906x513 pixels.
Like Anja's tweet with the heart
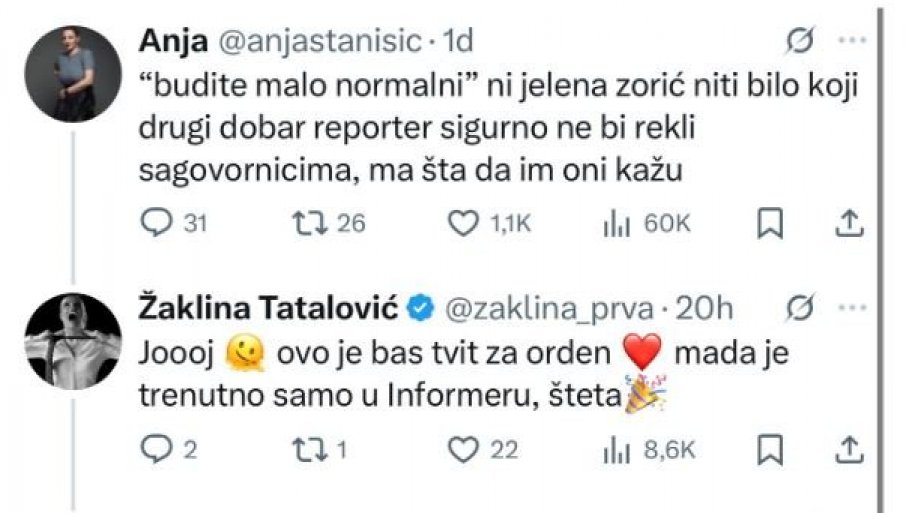point(463,224)
